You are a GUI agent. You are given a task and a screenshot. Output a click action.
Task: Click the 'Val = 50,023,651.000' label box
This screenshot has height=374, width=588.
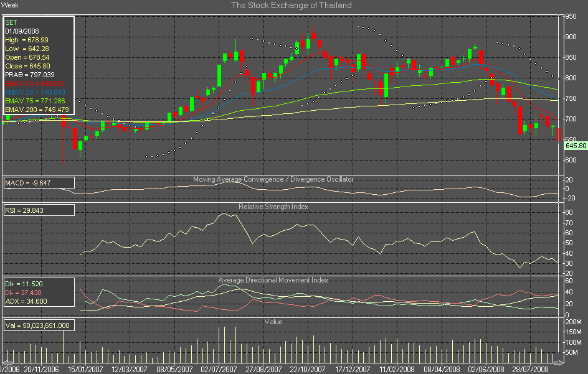coord(39,325)
